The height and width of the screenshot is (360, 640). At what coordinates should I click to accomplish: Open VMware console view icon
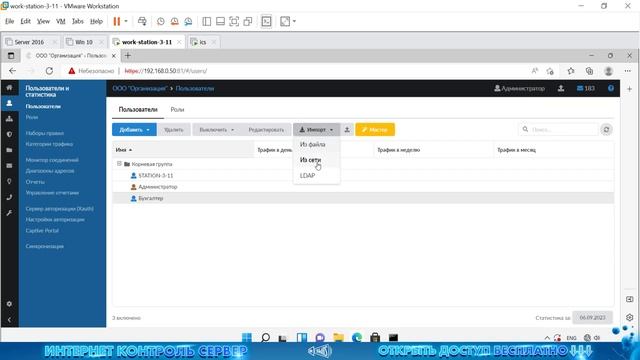266,21
